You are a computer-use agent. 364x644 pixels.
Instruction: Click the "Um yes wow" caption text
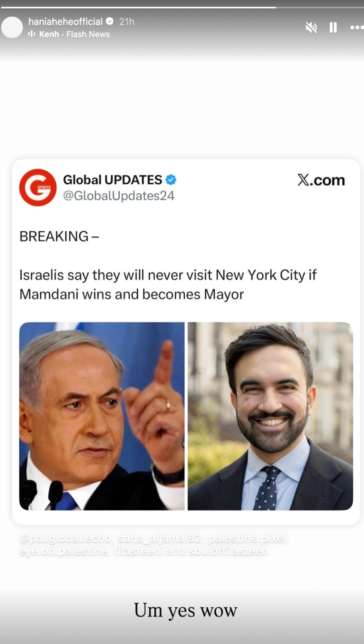(x=185, y=611)
